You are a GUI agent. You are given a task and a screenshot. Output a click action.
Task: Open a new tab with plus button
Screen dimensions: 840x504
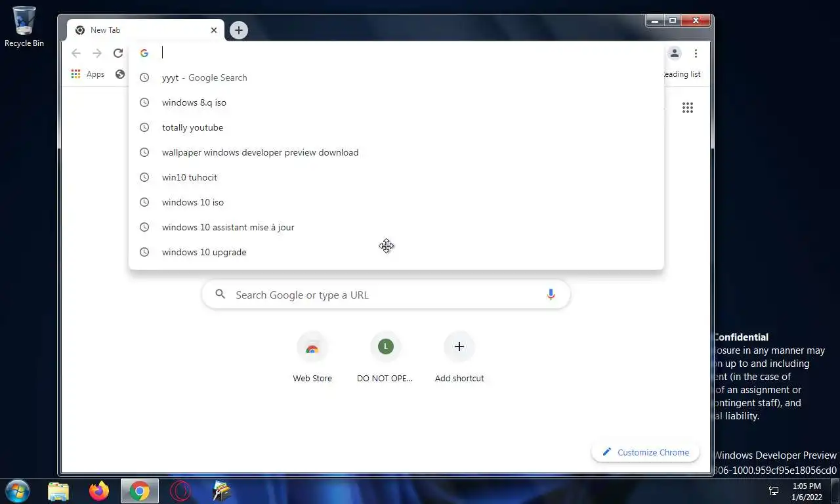pyautogui.click(x=239, y=30)
